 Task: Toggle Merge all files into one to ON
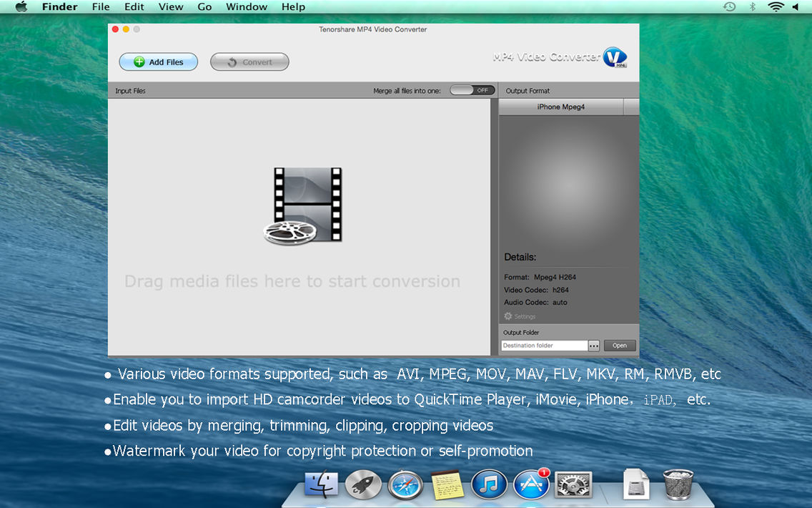tap(472, 90)
